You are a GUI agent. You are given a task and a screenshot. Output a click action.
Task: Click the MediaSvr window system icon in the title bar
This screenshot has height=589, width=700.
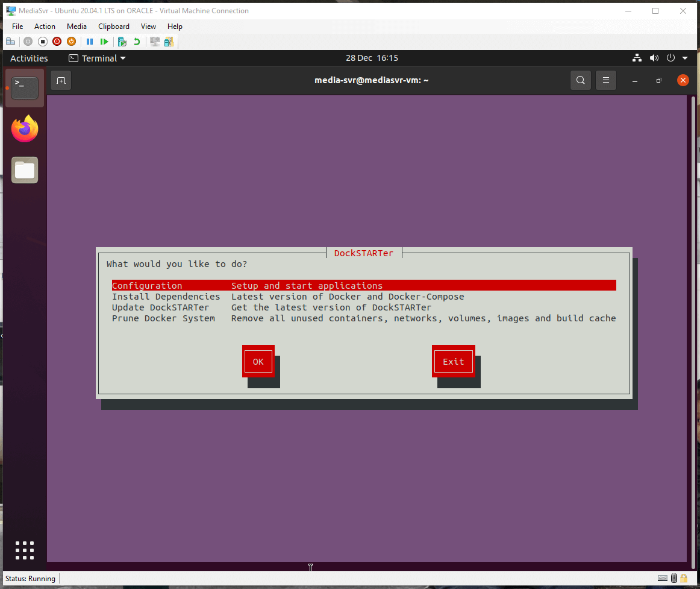(11, 11)
